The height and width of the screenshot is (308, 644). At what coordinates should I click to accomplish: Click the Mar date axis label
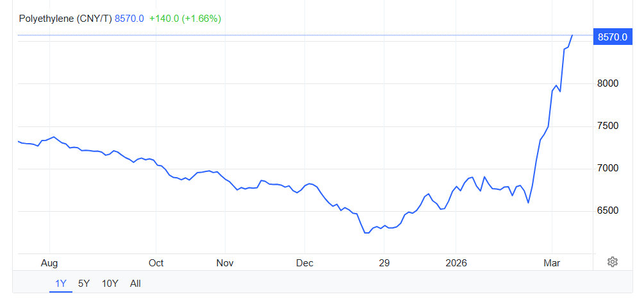[551, 263]
